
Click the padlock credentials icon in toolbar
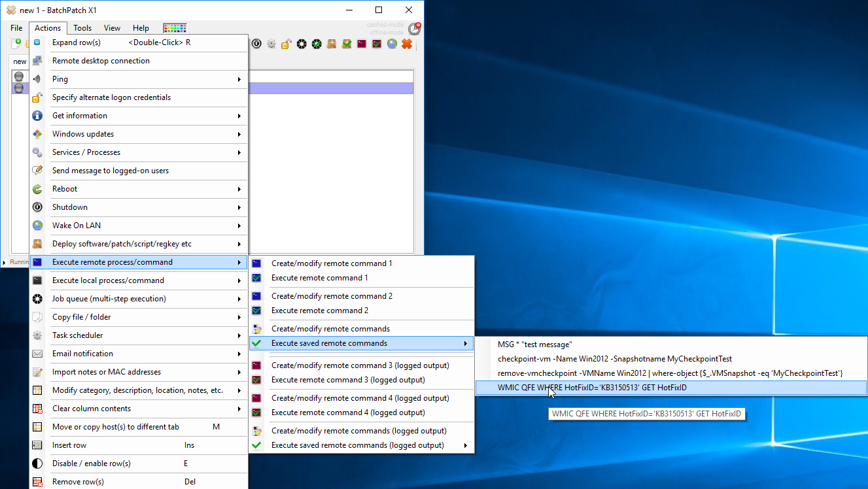tap(286, 44)
